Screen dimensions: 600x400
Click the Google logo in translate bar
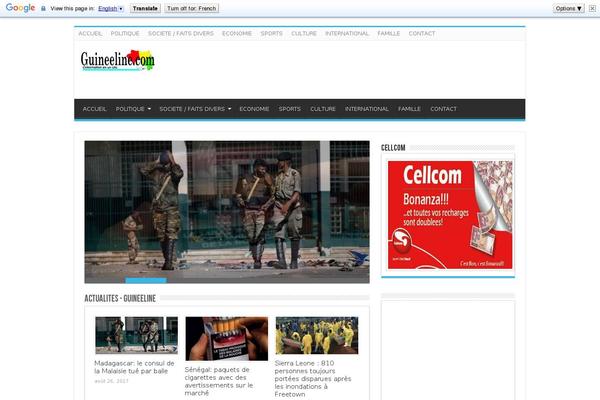(x=20, y=8)
